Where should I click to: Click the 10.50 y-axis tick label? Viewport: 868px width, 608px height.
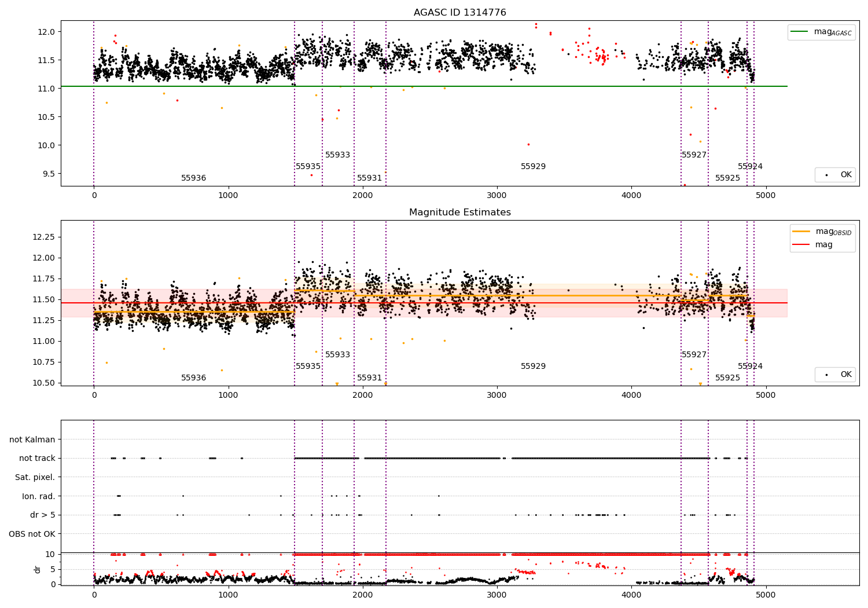point(44,383)
